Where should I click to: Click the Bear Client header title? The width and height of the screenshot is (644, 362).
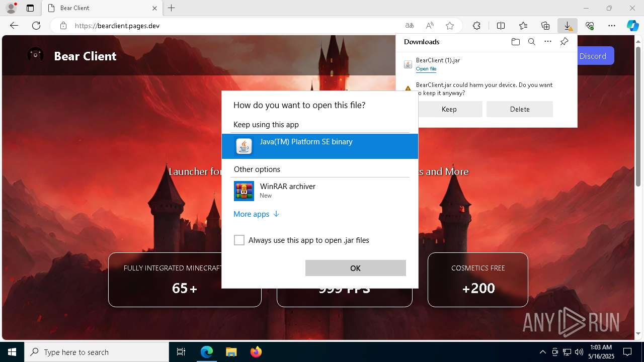(x=85, y=56)
